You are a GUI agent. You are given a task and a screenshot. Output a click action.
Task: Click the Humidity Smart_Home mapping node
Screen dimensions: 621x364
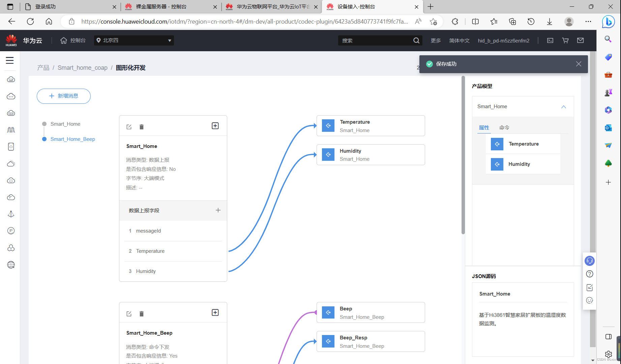pyautogui.click(x=371, y=155)
